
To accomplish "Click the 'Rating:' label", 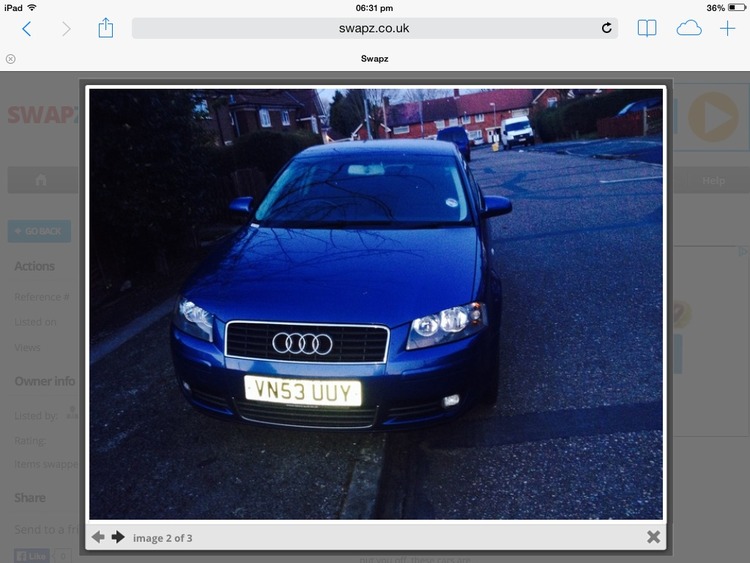I will tap(30, 441).
